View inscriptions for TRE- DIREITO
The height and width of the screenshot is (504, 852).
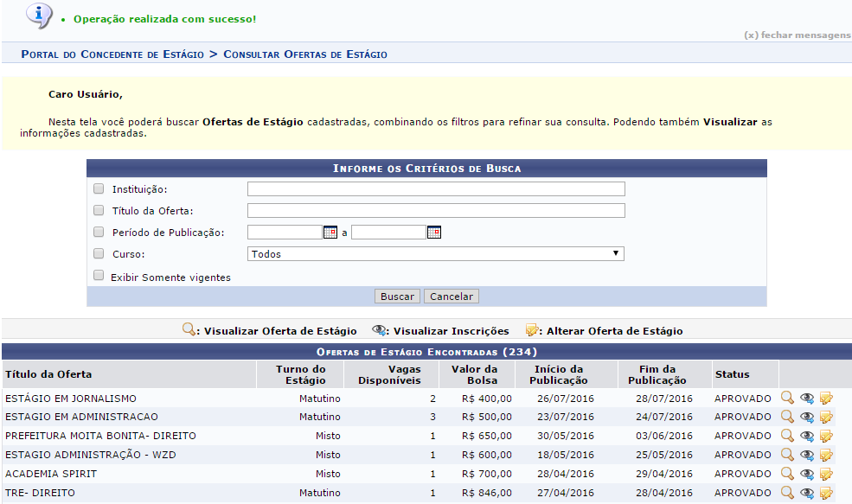[807, 493]
